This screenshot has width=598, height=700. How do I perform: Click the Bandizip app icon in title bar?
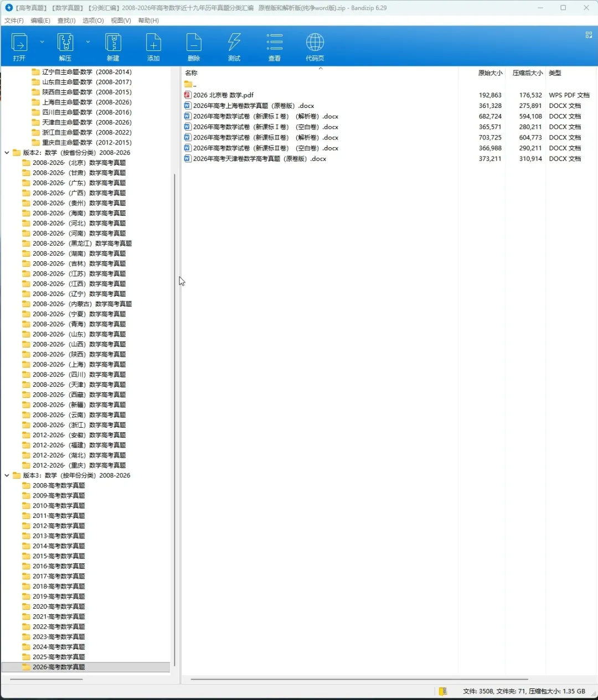click(9, 8)
